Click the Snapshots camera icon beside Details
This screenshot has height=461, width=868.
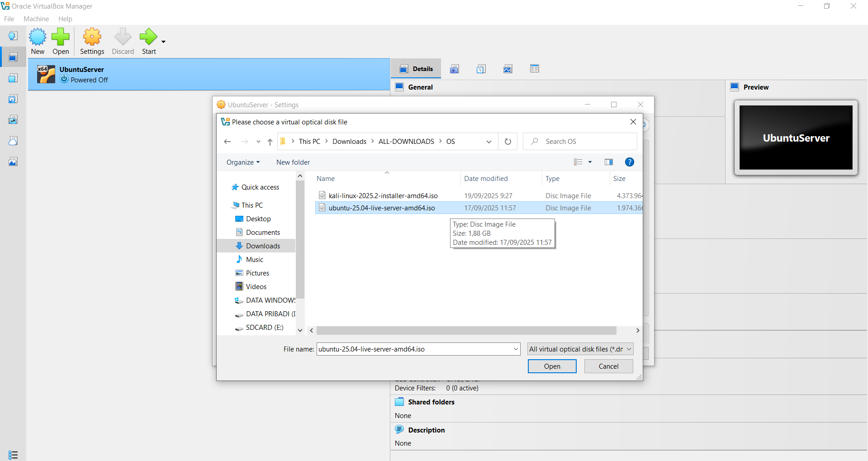[x=455, y=69]
